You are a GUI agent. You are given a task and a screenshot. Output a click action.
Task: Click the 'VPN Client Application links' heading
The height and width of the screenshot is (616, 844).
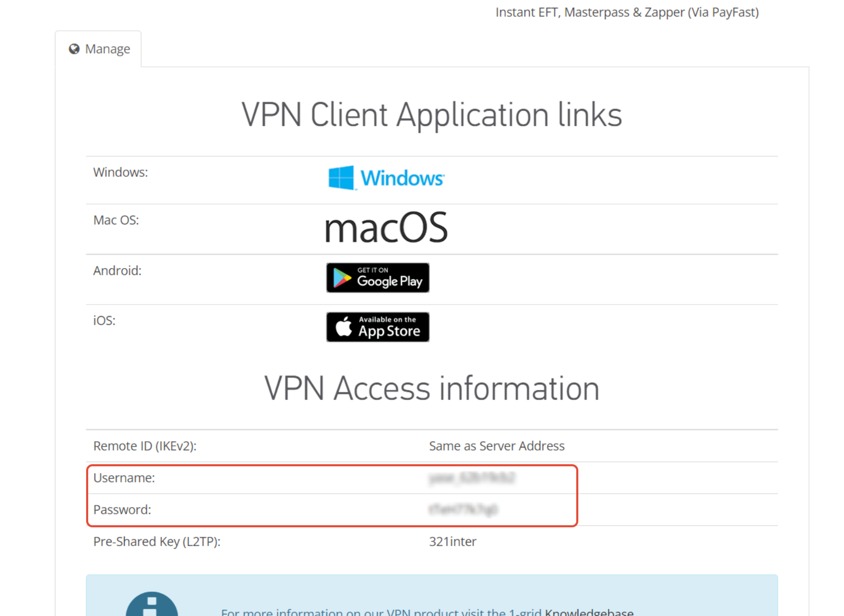point(432,115)
